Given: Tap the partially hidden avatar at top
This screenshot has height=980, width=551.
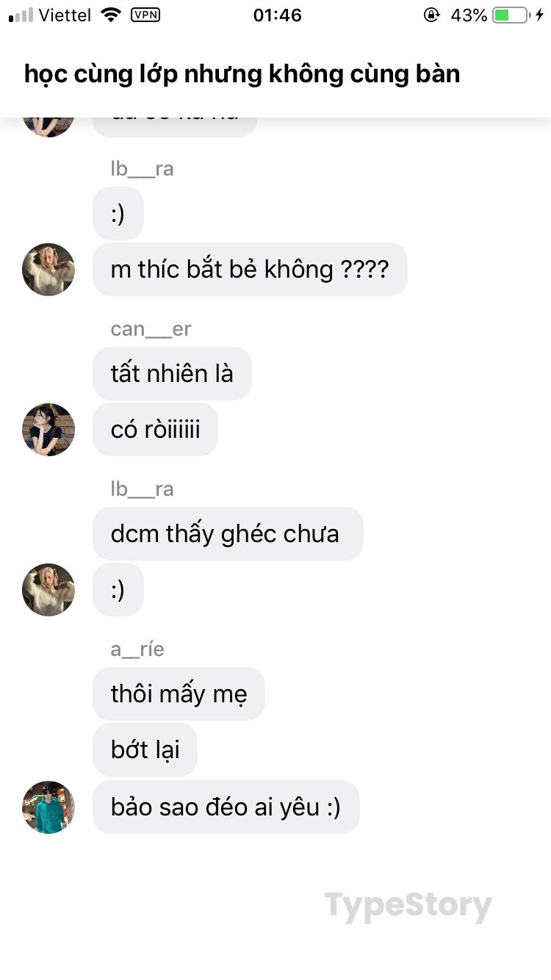Looking at the screenshot, I should (x=48, y=126).
